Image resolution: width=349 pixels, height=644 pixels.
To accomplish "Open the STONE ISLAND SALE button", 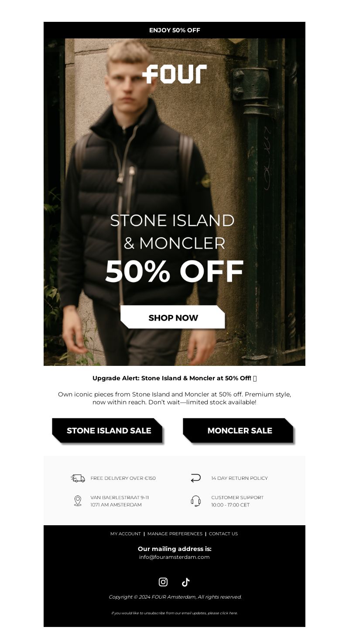I will pos(108,431).
